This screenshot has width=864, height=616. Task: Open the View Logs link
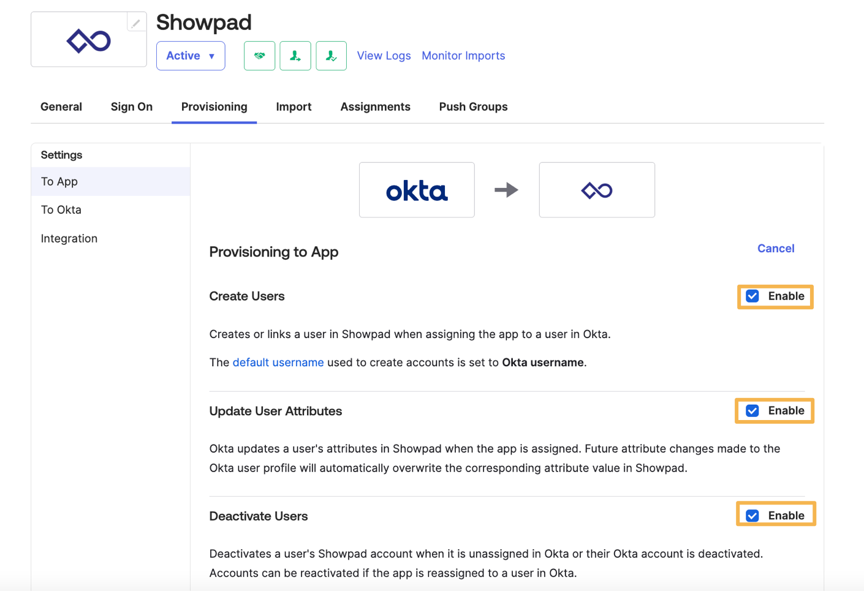384,56
